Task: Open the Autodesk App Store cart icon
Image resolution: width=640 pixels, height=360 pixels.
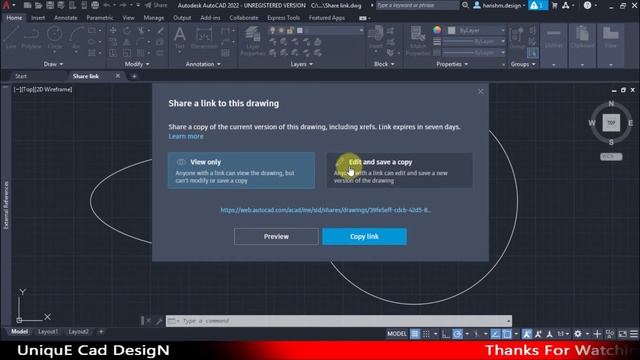Action: coord(555,5)
